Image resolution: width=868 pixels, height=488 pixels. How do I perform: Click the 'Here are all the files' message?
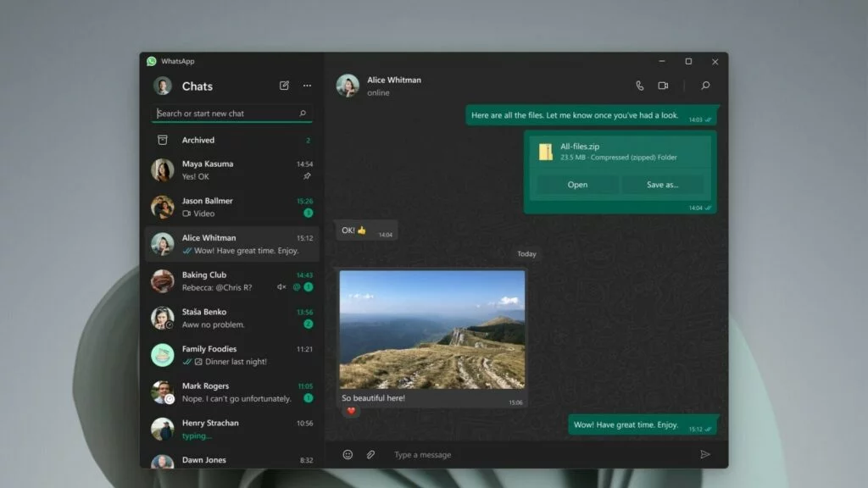pyautogui.click(x=591, y=115)
